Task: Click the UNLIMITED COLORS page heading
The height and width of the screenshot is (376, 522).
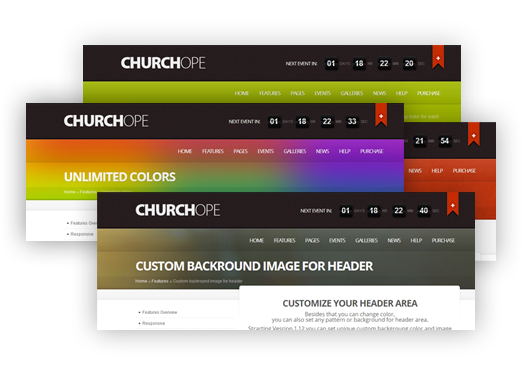Action: tap(120, 177)
